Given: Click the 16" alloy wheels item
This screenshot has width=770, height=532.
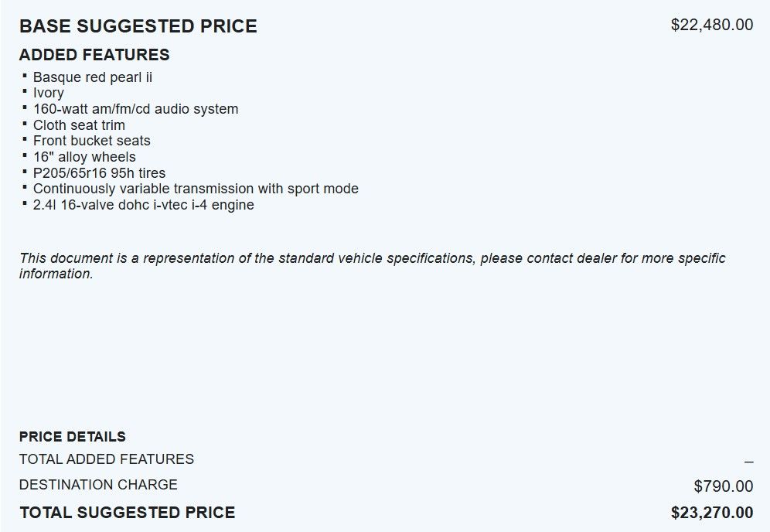Looking at the screenshot, I should tap(84, 157).
